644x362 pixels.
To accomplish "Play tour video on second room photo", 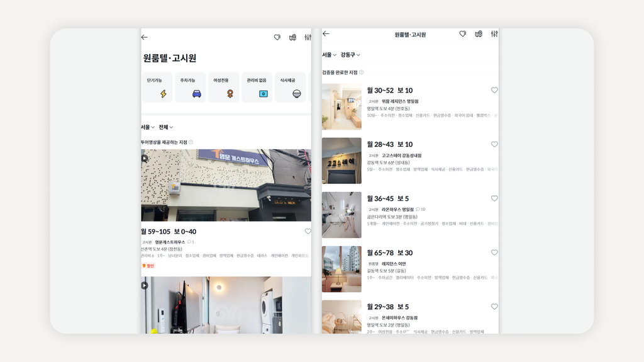I will 145,285.
